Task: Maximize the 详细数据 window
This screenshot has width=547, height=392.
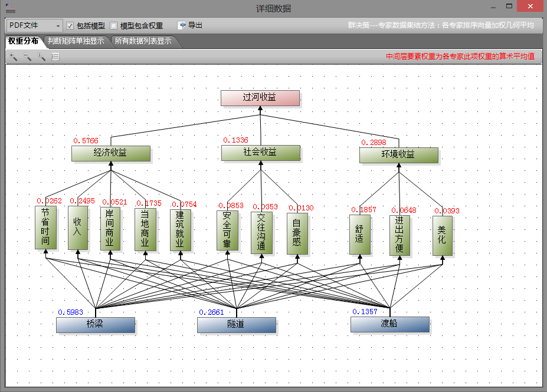Action: 509,6
